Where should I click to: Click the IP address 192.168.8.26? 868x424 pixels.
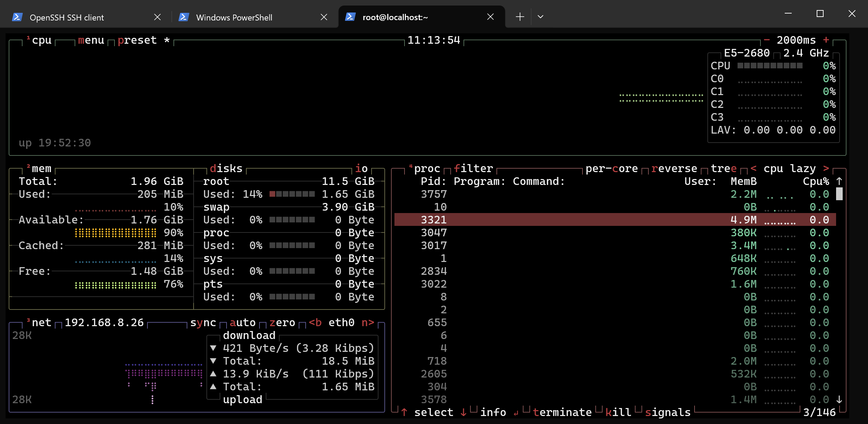104,323
